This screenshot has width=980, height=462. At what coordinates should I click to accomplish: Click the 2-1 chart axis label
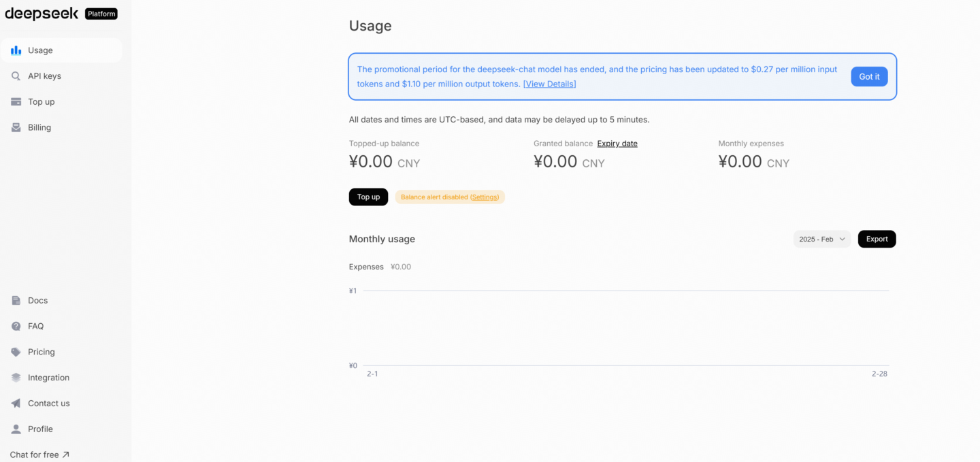click(x=372, y=374)
